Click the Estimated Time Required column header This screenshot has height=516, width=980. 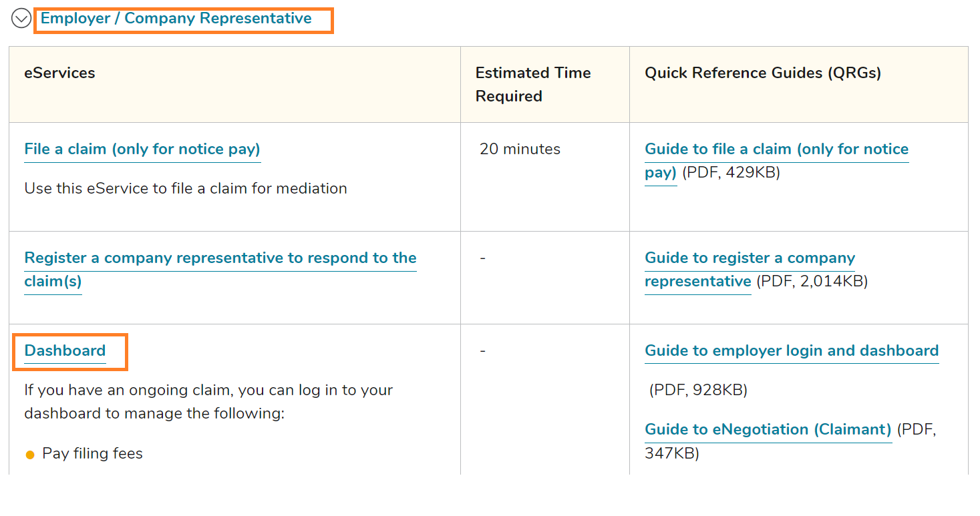(x=533, y=84)
